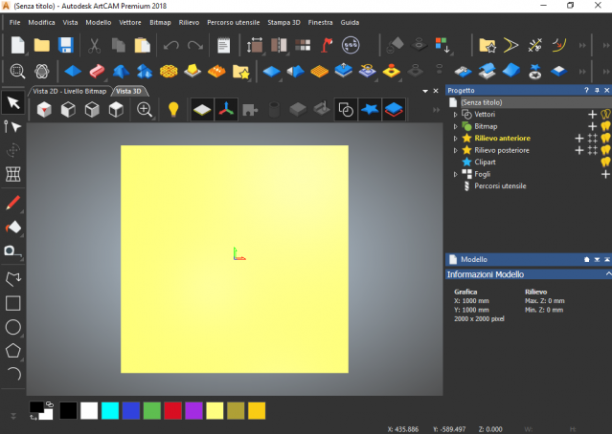Screen dimensions: 612x434
Task: Add a new bitmap layer with plus
Action: point(592,126)
